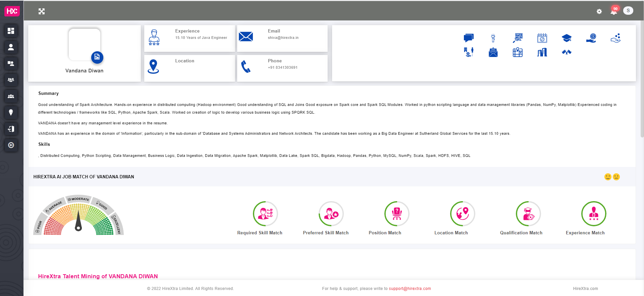The height and width of the screenshot is (296, 644).
Task: Open the dashboard grid icon in sidebar
Action: click(11, 31)
